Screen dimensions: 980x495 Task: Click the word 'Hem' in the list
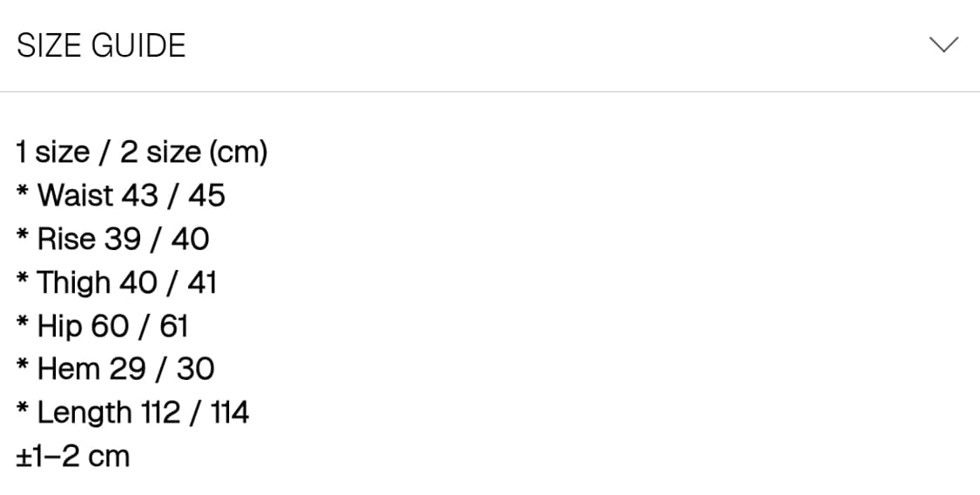coord(69,369)
